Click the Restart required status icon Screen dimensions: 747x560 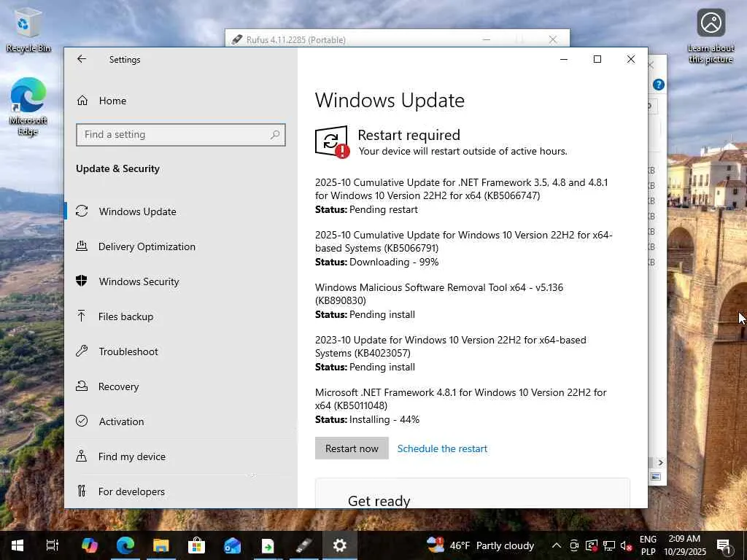pyautogui.click(x=332, y=141)
